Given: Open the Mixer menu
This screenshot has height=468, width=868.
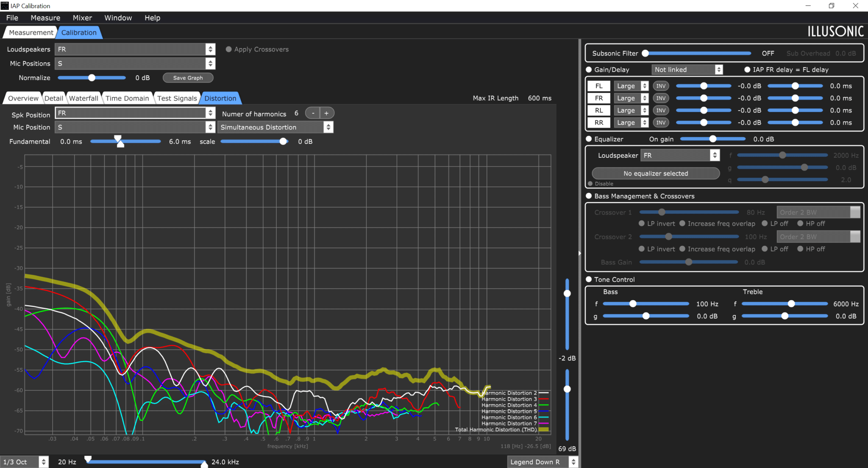Looking at the screenshot, I should tap(82, 18).
